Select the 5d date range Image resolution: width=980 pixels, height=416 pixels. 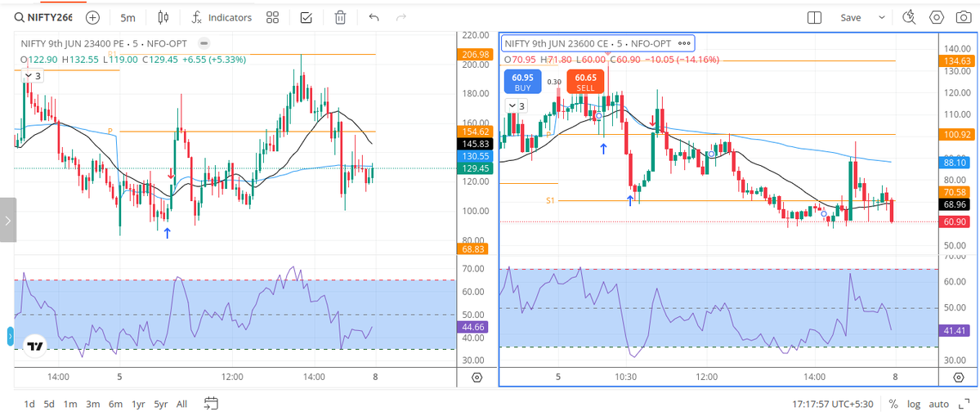click(x=49, y=404)
